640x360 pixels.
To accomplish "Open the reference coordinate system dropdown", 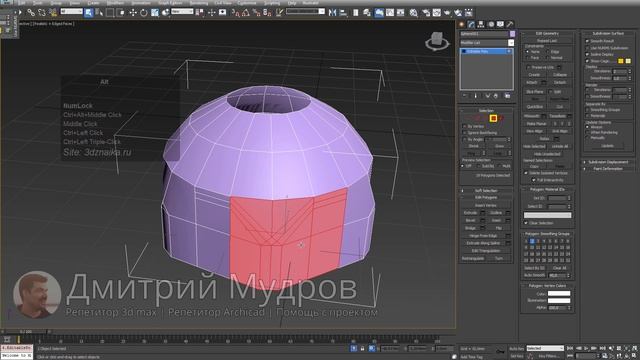I will [182, 12].
